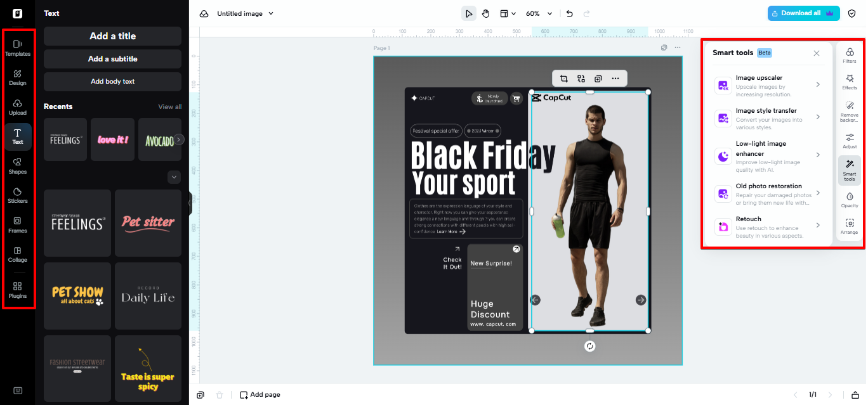Open the Effects panel
868x405 pixels.
[850, 82]
